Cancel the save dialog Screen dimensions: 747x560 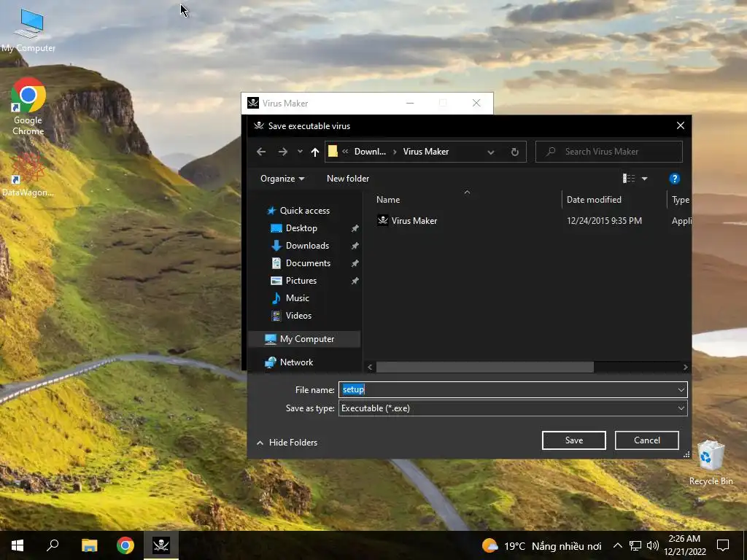(x=647, y=440)
